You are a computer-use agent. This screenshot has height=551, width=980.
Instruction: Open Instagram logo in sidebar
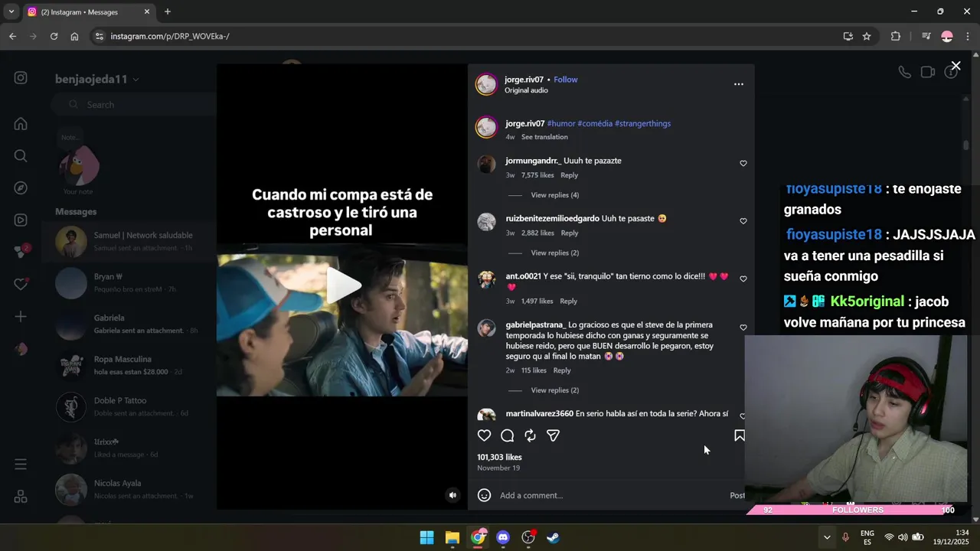point(21,78)
